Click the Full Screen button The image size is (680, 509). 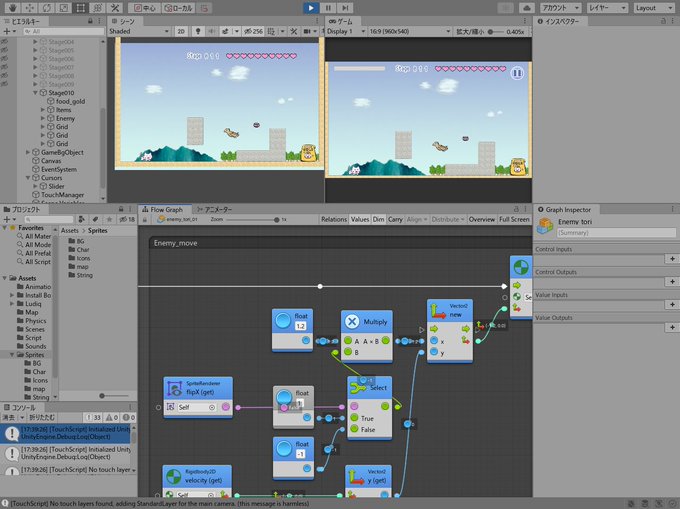514,219
